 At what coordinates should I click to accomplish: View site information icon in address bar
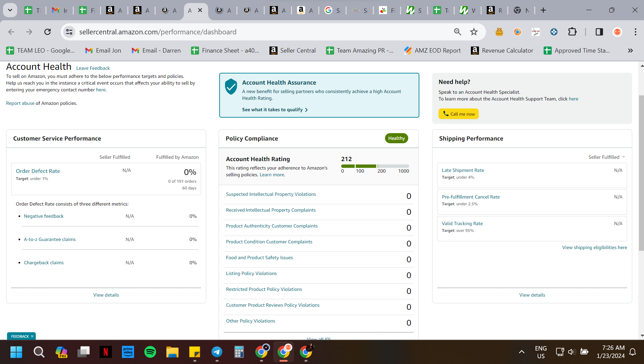69,32
